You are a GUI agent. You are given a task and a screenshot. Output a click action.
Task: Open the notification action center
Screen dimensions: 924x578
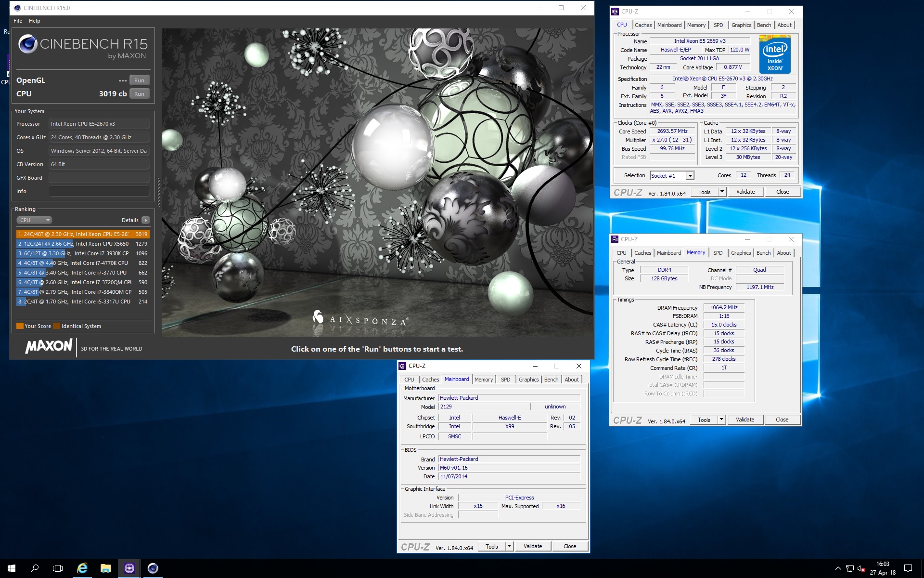pos(908,568)
